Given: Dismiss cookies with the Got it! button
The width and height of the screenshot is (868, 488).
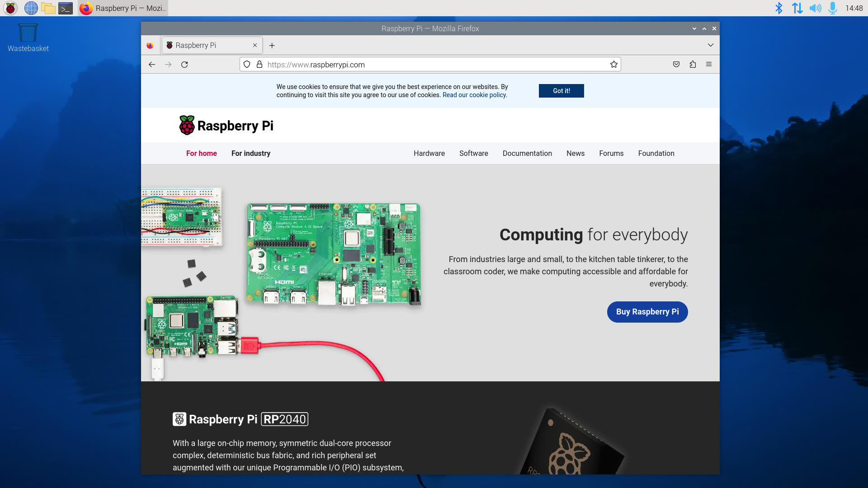Looking at the screenshot, I should (x=561, y=91).
